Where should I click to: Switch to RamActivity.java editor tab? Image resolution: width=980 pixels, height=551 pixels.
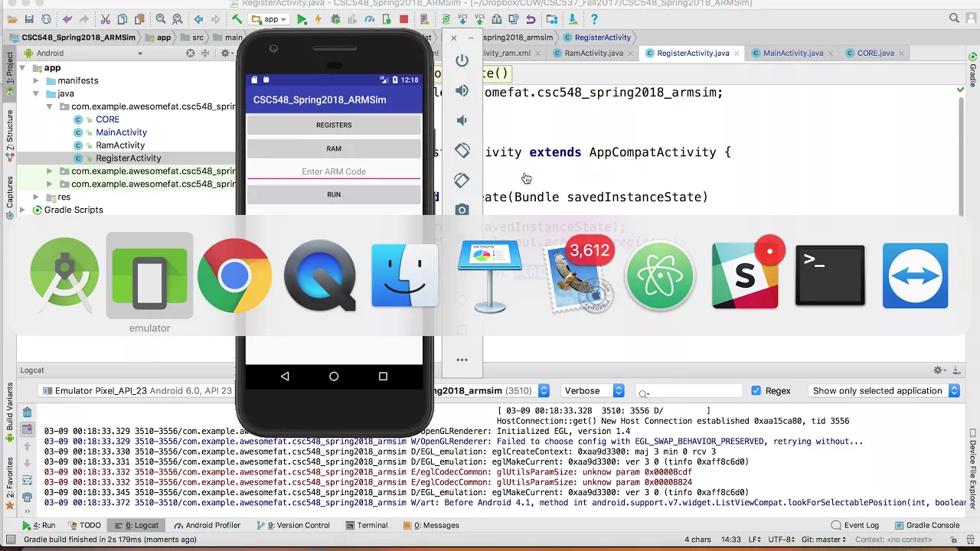[x=593, y=53]
